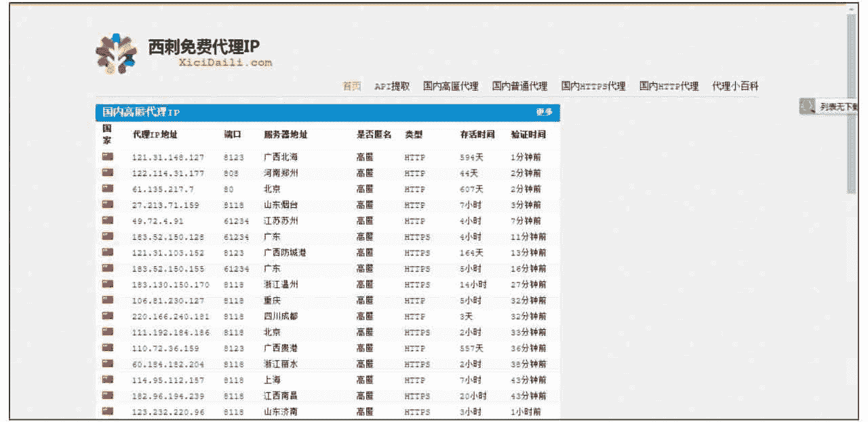Open the 代理小百科 page link
The height and width of the screenshot is (422, 868).
point(735,86)
